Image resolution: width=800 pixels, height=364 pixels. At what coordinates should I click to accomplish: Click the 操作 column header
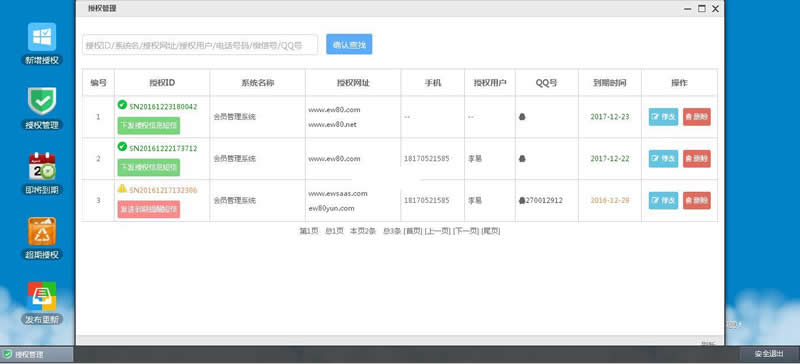(679, 83)
